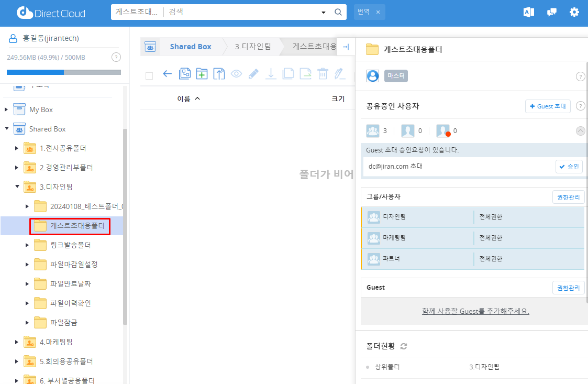Collapse the 3.디자인팀 folder tree arrow
Screen dimensions: 588x384
pos(17,186)
